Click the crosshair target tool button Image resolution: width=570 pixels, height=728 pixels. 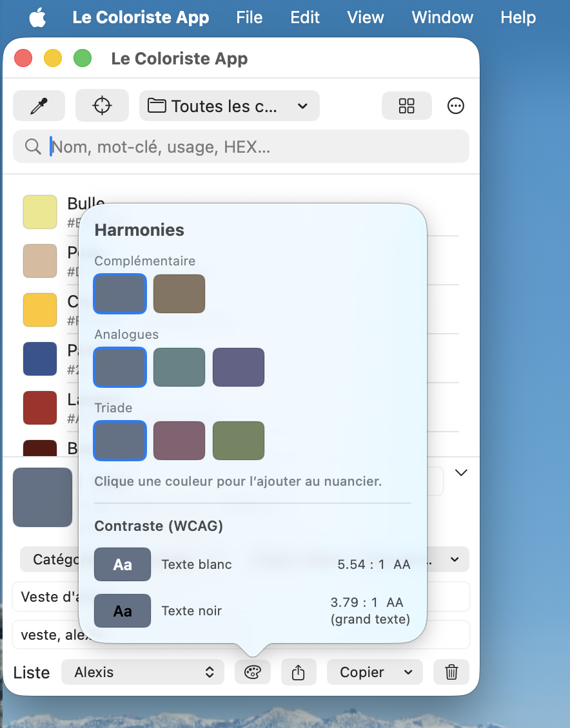tap(103, 106)
